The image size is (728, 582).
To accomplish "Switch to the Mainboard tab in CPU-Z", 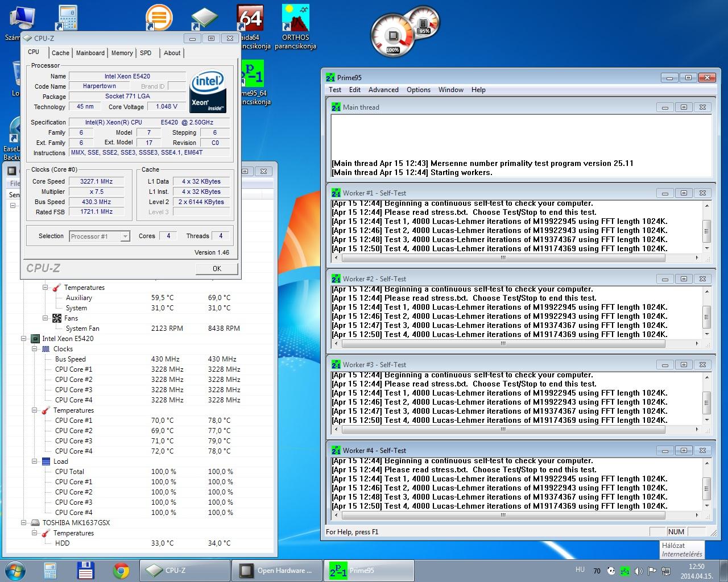I will coord(90,53).
